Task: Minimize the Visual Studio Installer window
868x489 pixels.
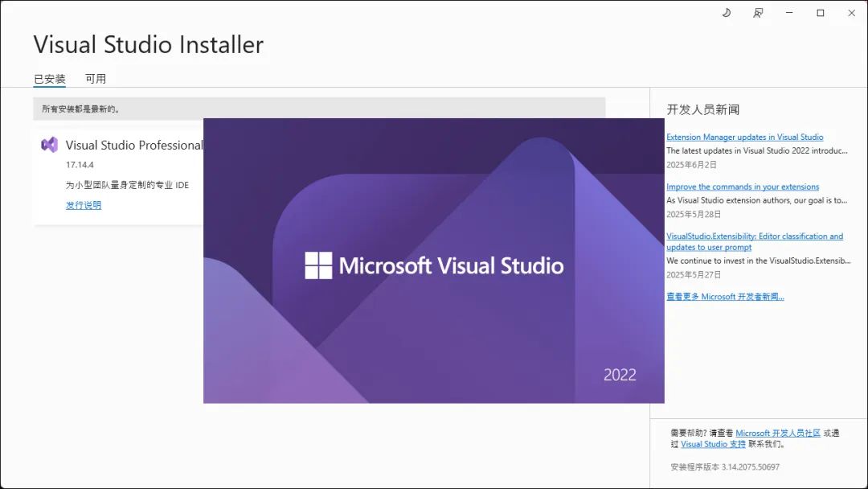Action: click(x=789, y=13)
